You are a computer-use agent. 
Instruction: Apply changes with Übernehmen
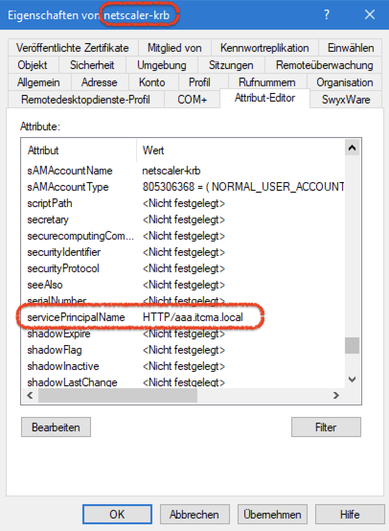tap(273, 514)
